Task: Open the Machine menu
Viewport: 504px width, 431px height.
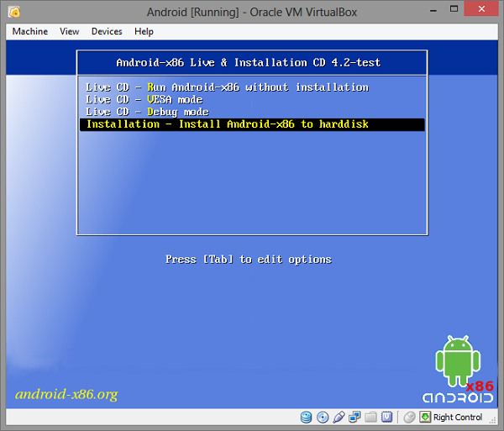Action: [x=30, y=31]
